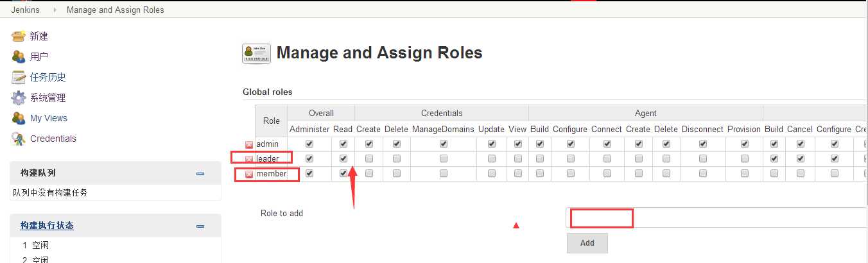Collapse the 构建队列 panel
Image resolution: width=868 pixels, height=263 pixels.
pos(200,173)
